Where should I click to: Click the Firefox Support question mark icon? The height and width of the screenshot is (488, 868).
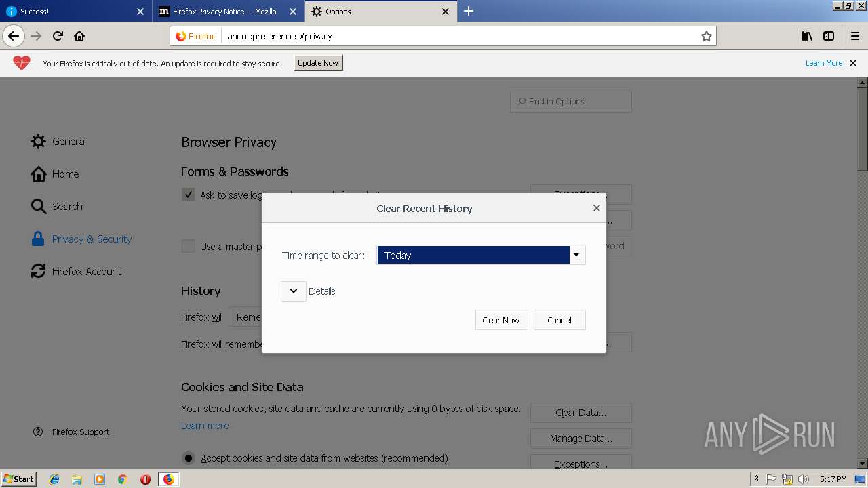click(x=38, y=432)
